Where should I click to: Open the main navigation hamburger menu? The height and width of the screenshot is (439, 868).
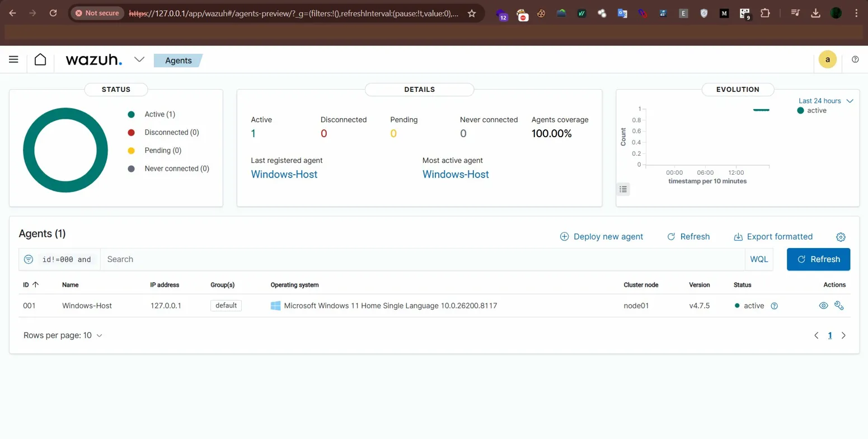click(13, 59)
